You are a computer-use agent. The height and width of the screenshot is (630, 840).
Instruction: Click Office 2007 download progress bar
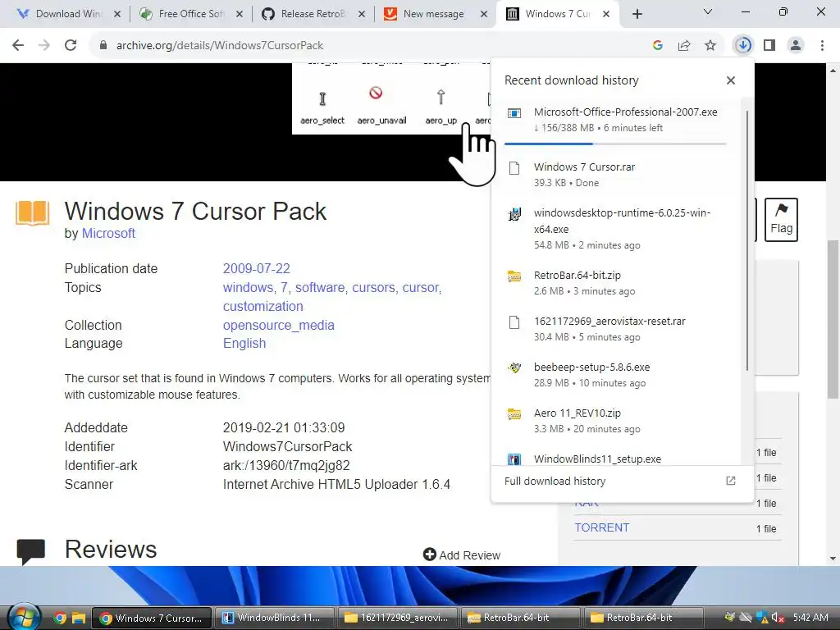615,144
